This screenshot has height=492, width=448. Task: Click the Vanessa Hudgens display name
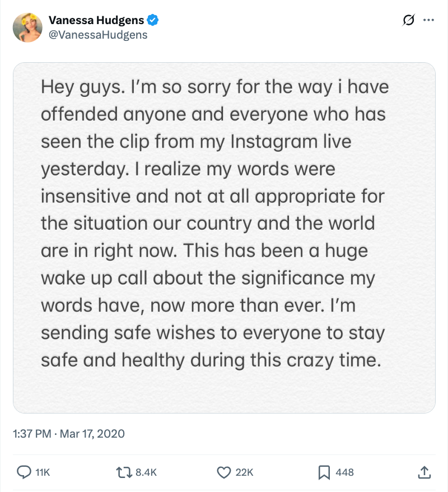(x=96, y=21)
